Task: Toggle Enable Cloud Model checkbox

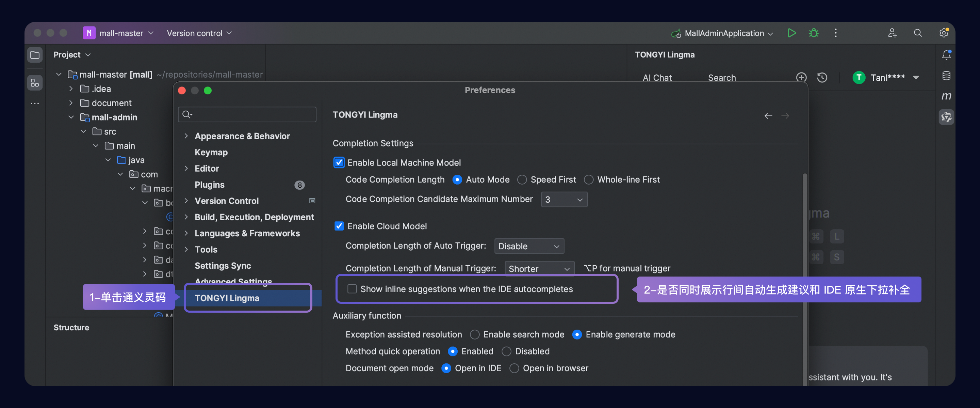Action: pyautogui.click(x=339, y=226)
